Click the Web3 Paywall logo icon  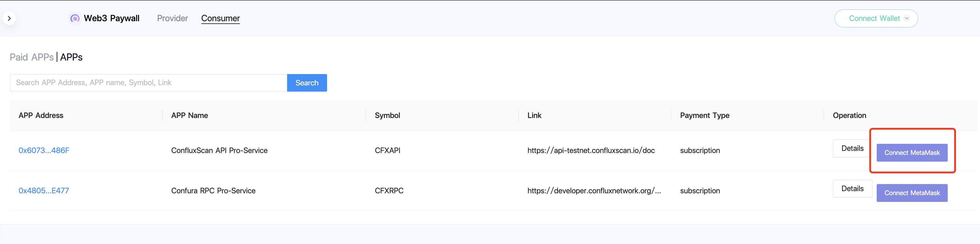click(75, 18)
